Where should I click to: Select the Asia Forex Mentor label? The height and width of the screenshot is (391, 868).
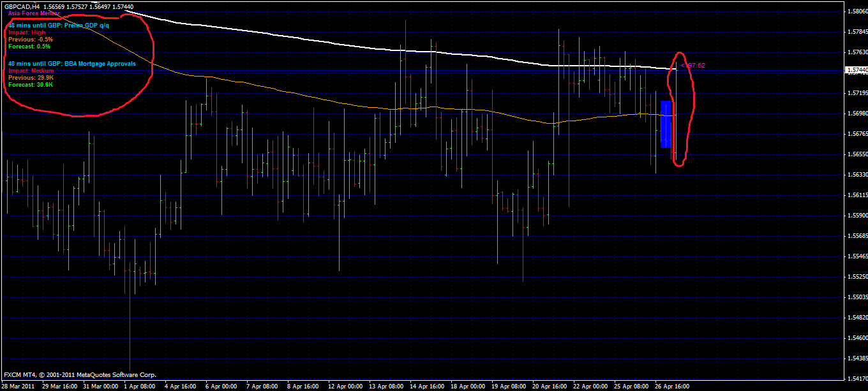click(x=34, y=13)
